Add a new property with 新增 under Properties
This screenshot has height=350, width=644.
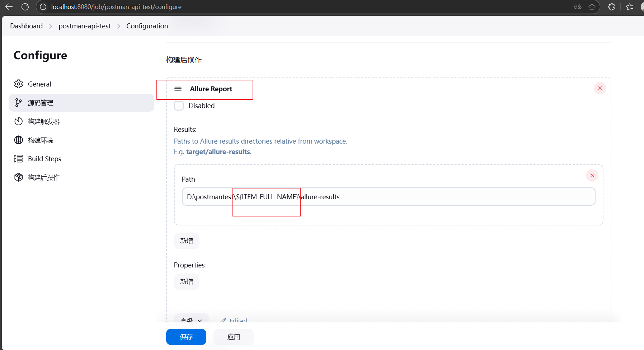point(187,281)
